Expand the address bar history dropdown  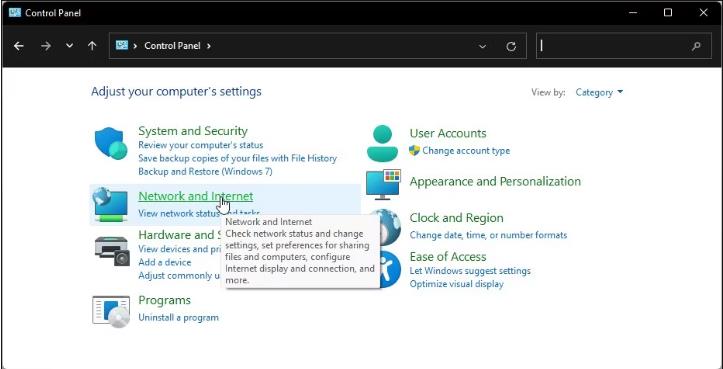pyautogui.click(x=482, y=46)
